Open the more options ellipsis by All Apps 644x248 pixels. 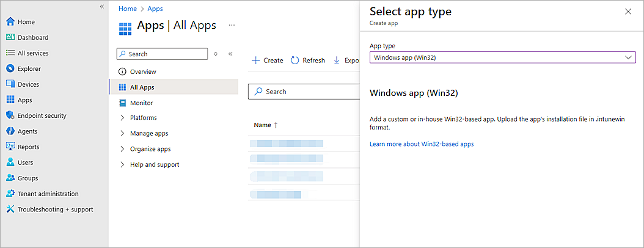232,25
